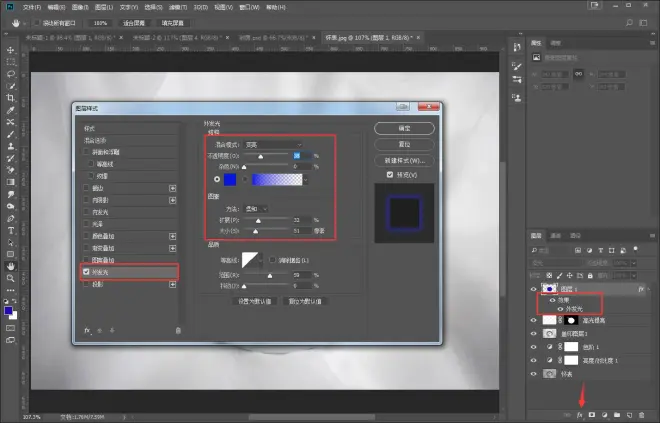This screenshot has width=660, height=423.
Task: Click the 设置为默认值 button
Action: click(x=255, y=301)
